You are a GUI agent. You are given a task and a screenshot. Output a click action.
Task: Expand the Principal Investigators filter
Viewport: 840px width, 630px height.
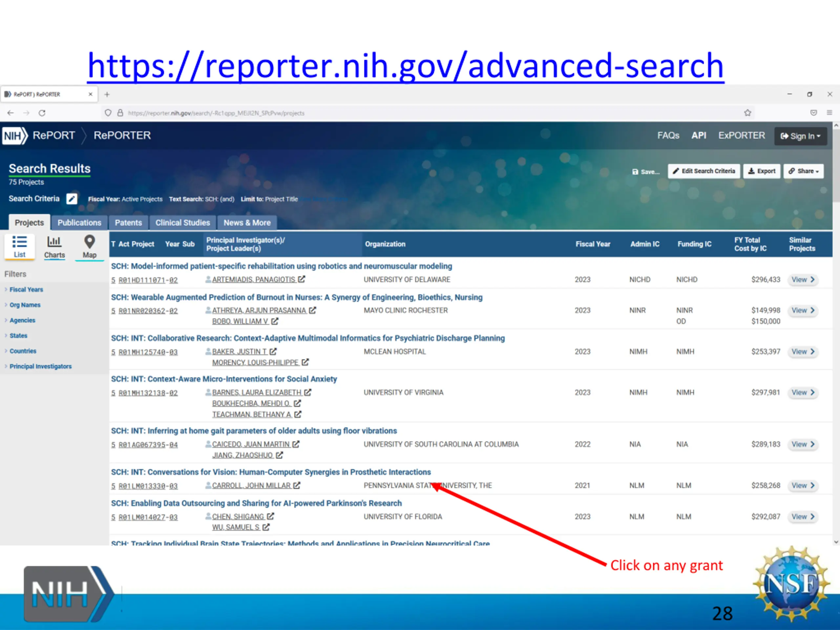[x=40, y=367]
